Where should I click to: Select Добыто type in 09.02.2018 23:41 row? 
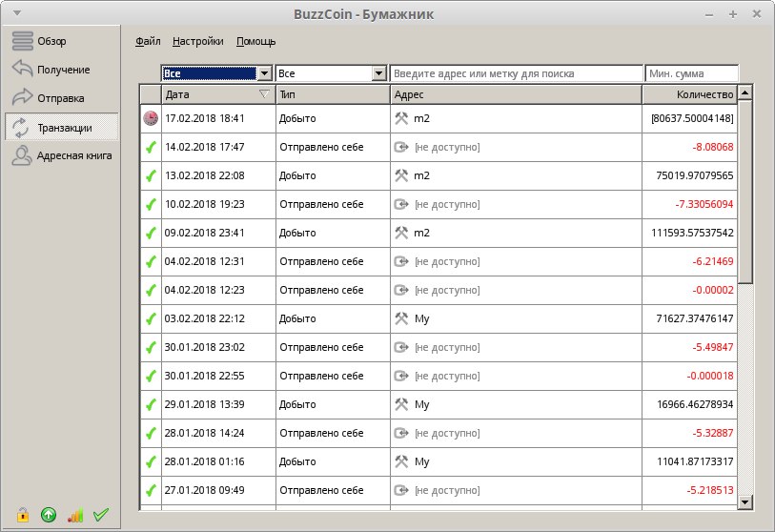[297, 233]
